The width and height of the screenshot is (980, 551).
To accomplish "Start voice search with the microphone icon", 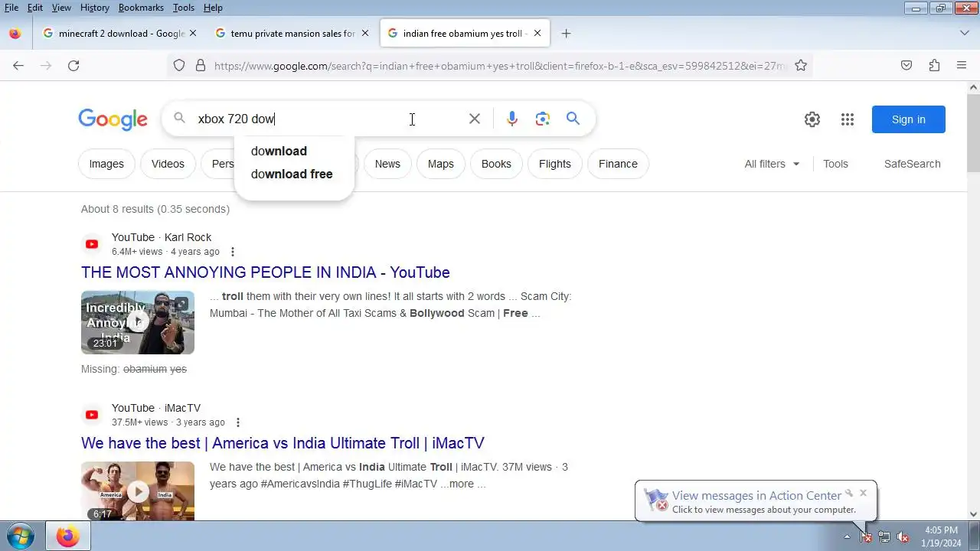I will tap(512, 119).
